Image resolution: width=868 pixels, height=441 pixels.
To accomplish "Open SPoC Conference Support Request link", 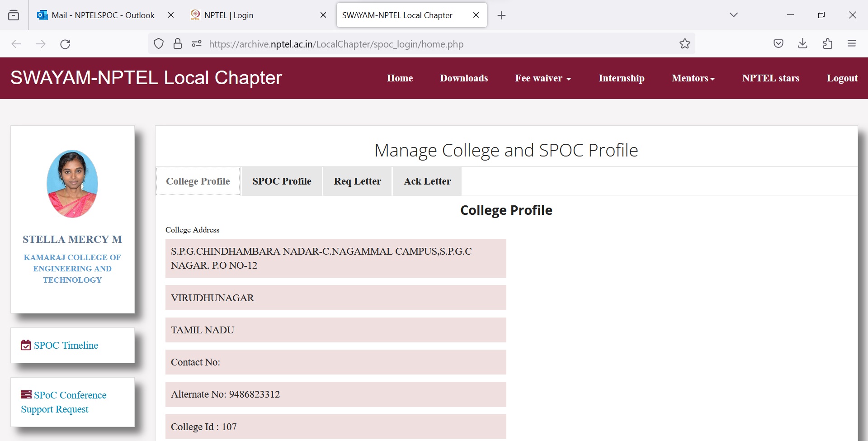I will click(x=64, y=402).
